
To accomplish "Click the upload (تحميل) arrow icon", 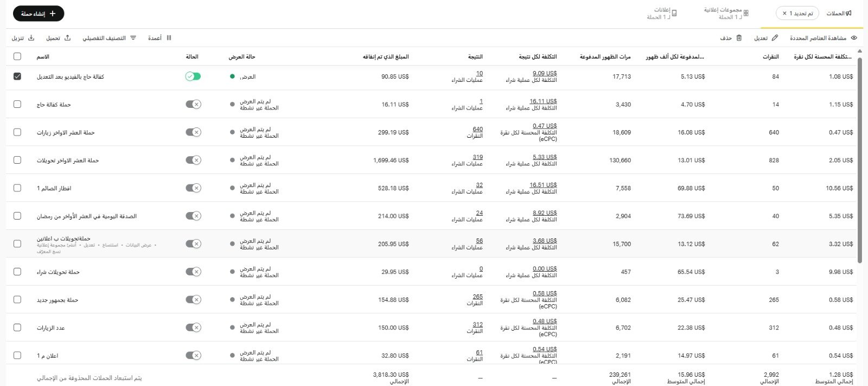I will [x=67, y=38].
